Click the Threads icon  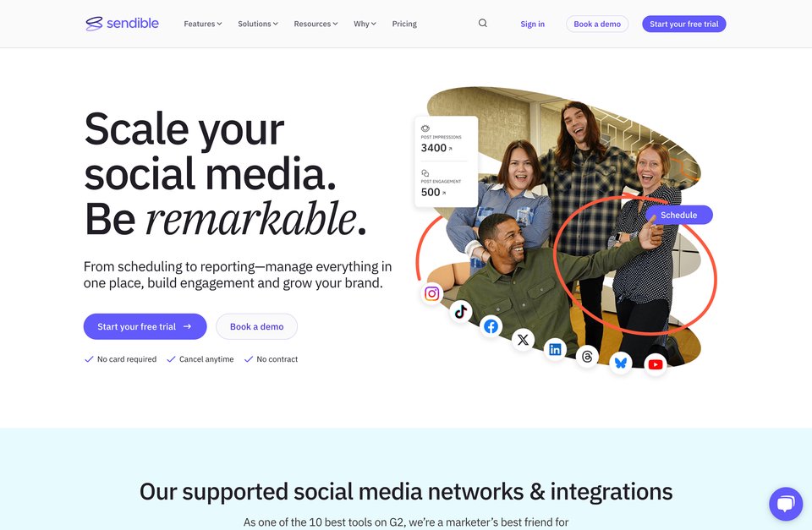click(x=587, y=357)
